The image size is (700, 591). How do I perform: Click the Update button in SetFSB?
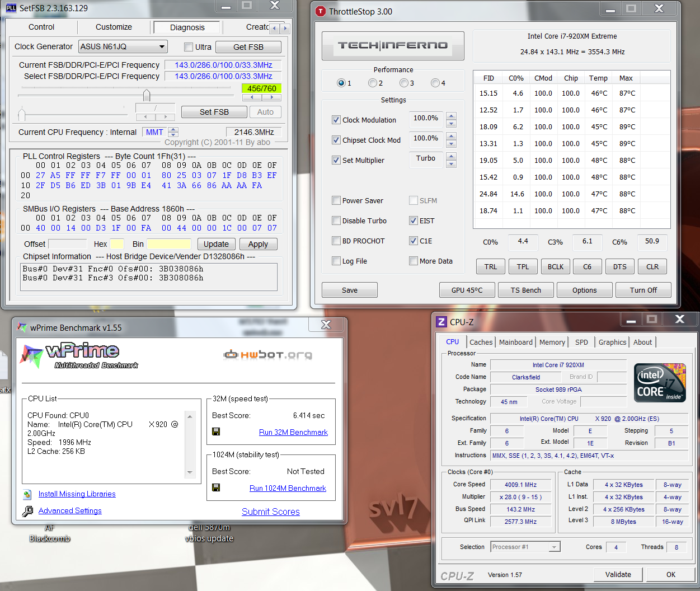point(216,244)
